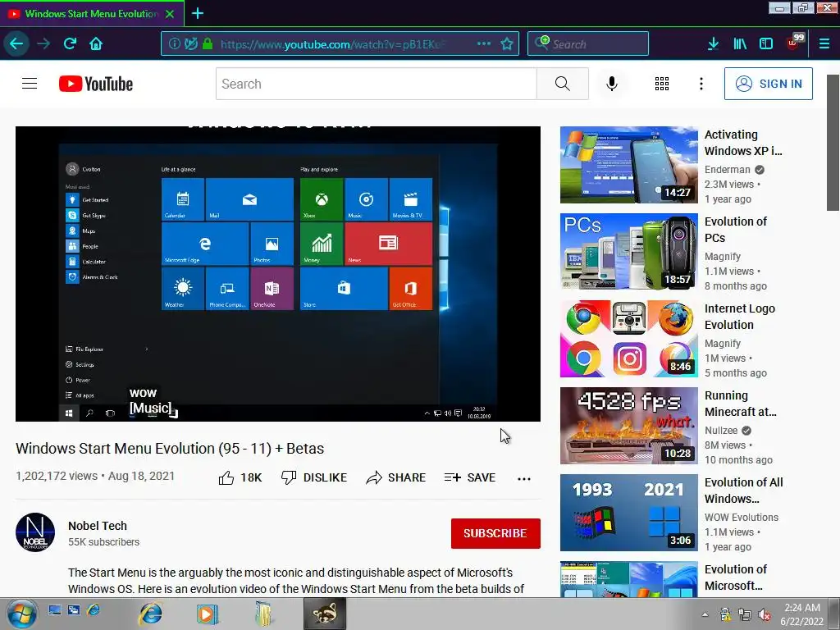Open Internet Logo Evolution video thumbnail
The image size is (840, 630).
629,339
